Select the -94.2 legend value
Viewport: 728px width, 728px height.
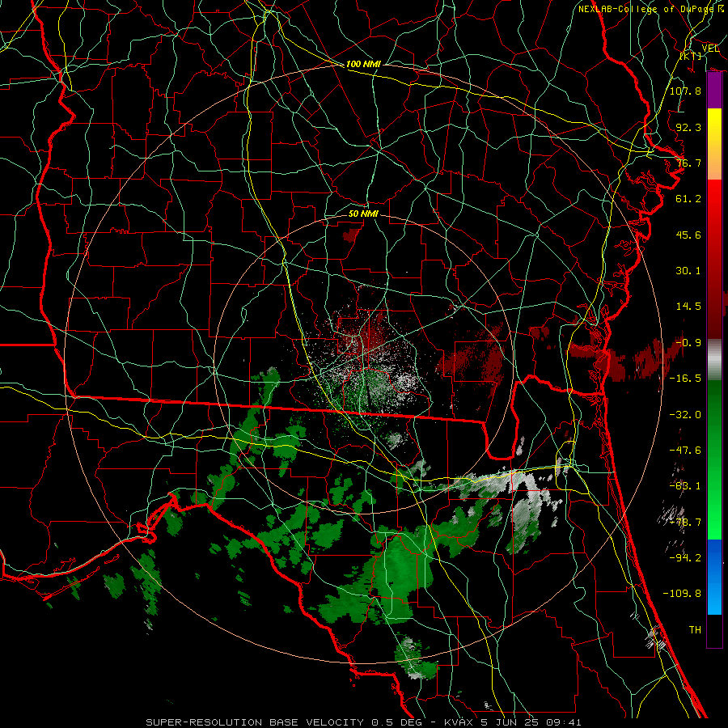[685, 558]
